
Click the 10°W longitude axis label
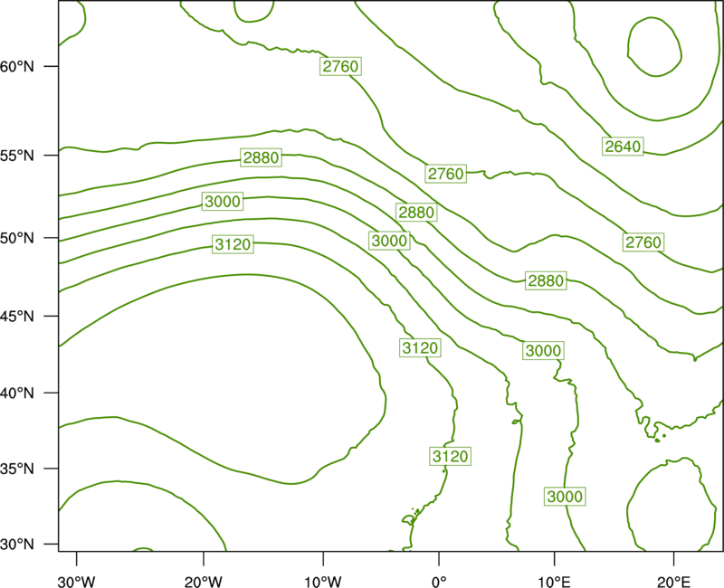[x=323, y=582]
